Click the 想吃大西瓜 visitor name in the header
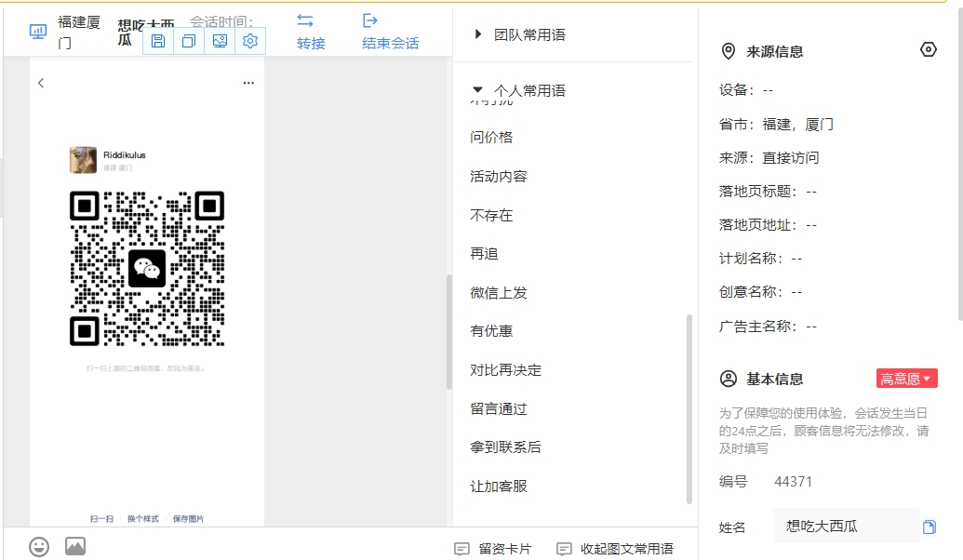The width and height of the screenshot is (963, 560). pos(146,32)
